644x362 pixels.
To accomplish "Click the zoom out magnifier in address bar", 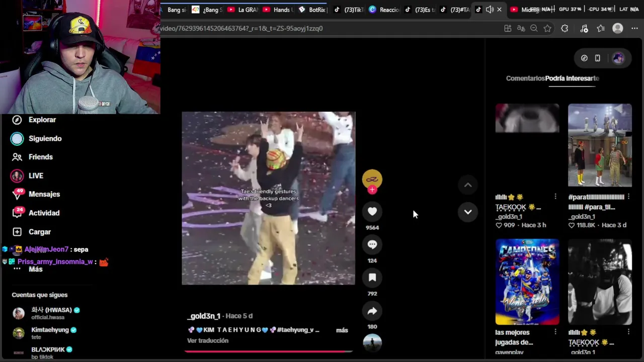I will 534,29.
